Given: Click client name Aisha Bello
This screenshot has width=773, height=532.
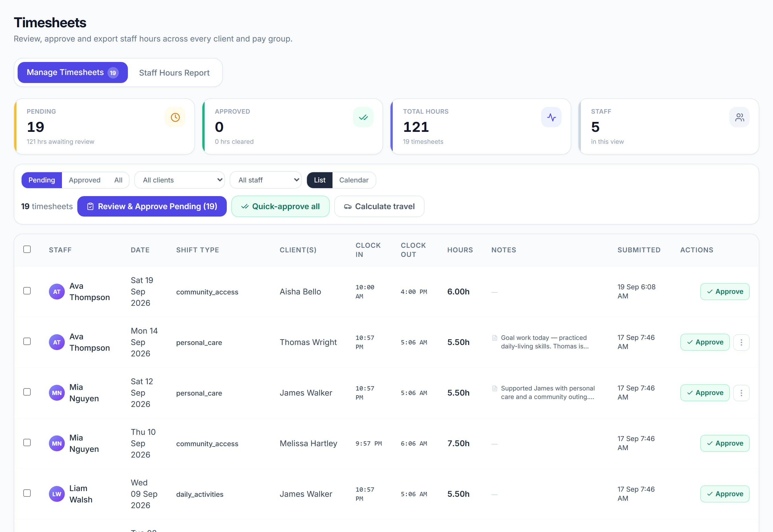Looking at the screenshot, I should 300,292.
